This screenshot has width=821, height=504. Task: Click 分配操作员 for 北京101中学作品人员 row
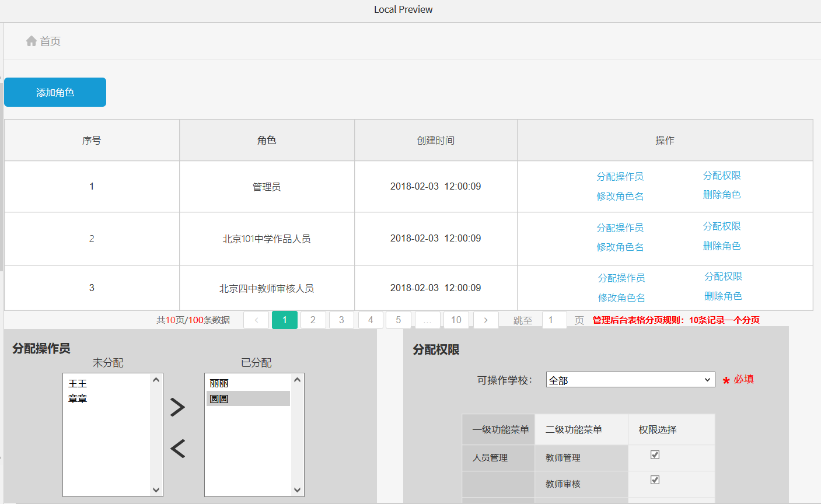tap(620, 228)
